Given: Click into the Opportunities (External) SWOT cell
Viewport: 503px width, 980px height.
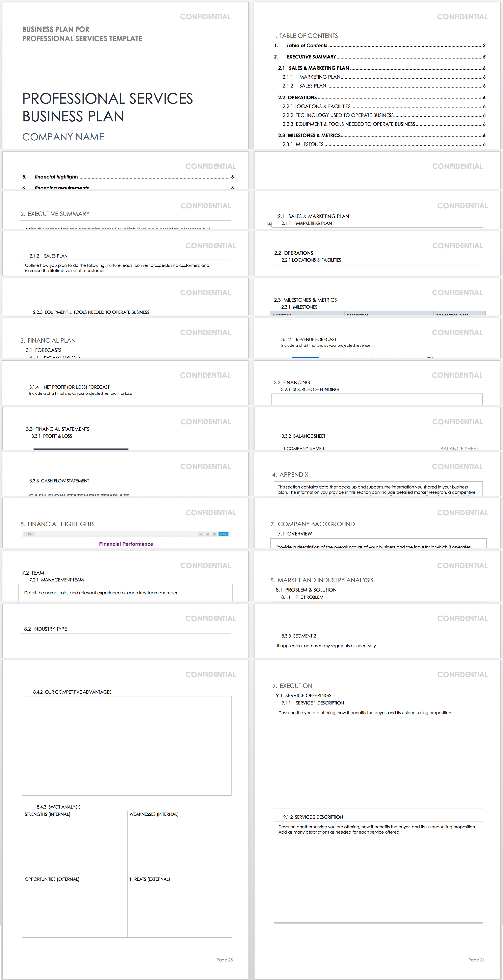Looking at the screenshot, I should [x=75, y=909].
